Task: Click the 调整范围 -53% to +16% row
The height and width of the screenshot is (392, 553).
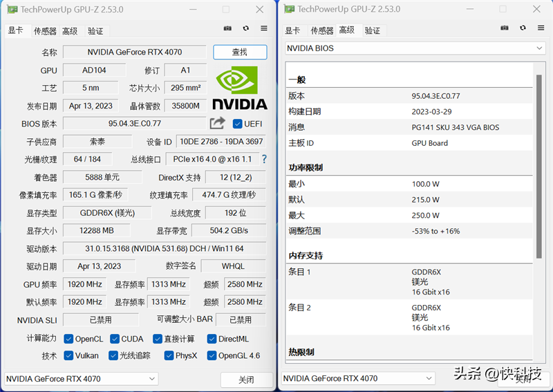Action: click(409, 231)
